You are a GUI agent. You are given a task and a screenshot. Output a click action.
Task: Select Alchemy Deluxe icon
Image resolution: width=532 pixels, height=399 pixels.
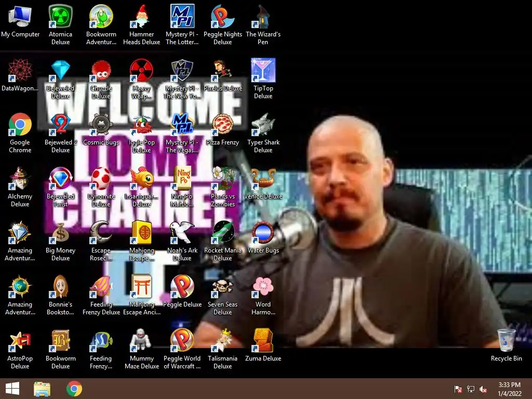pyautogui.click(x=20, y=187)
